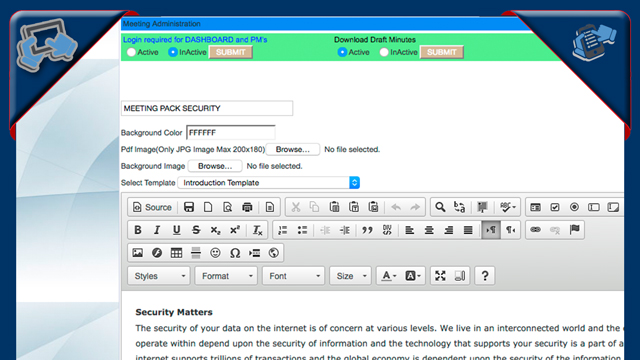Image resolution: width=640 pixels, height=360 pixels.
Task: Insert a block quote
Action: [367, 230]
